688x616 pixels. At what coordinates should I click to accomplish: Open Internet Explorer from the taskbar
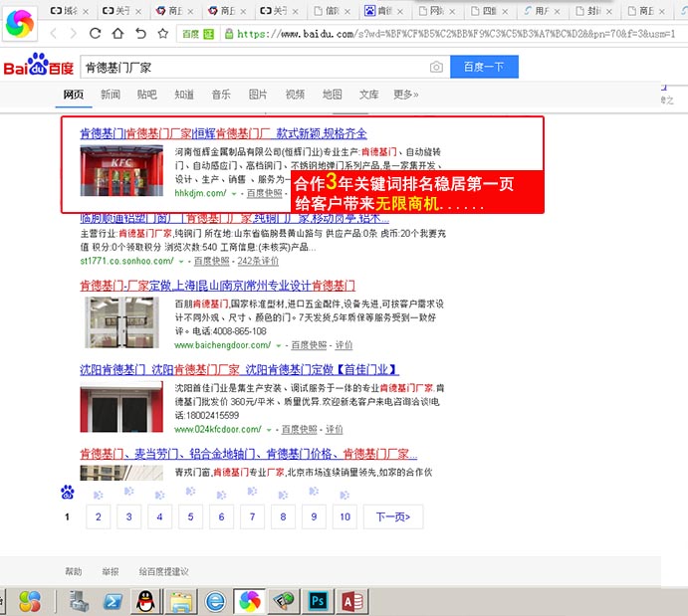pos(215,601)
